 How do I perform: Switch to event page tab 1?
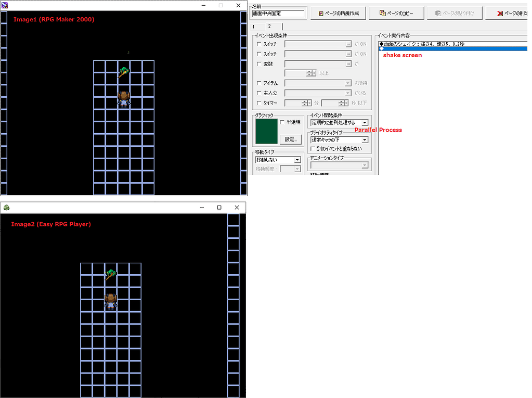tap(254, 26)
